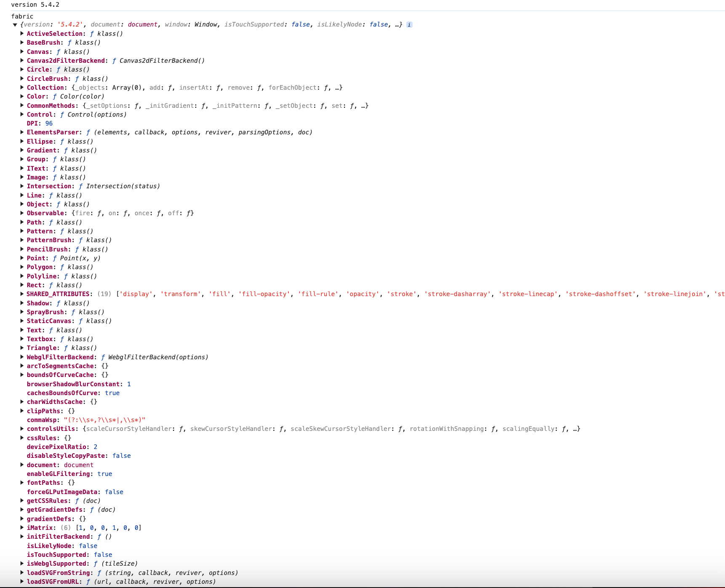Expand the Ellipse klass entry
Image resolution: width=725 pixels, height=588 pixels.
[x=22, y=141]
